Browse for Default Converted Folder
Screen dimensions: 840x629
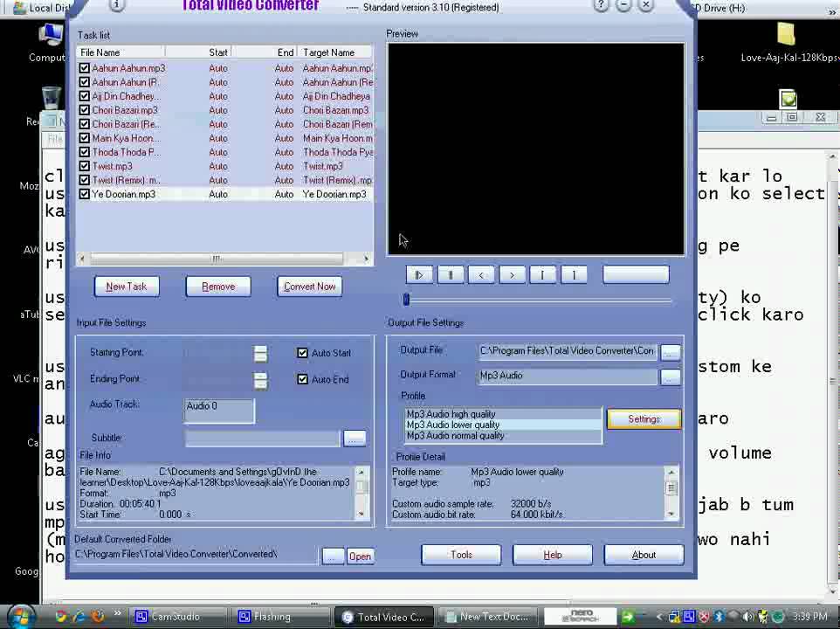click(332, 556)
